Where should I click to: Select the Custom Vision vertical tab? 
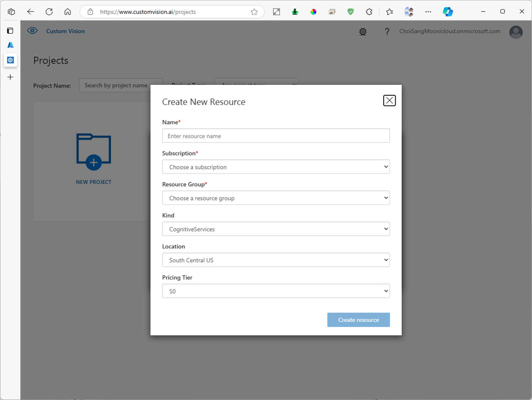(x=10, y=60)
